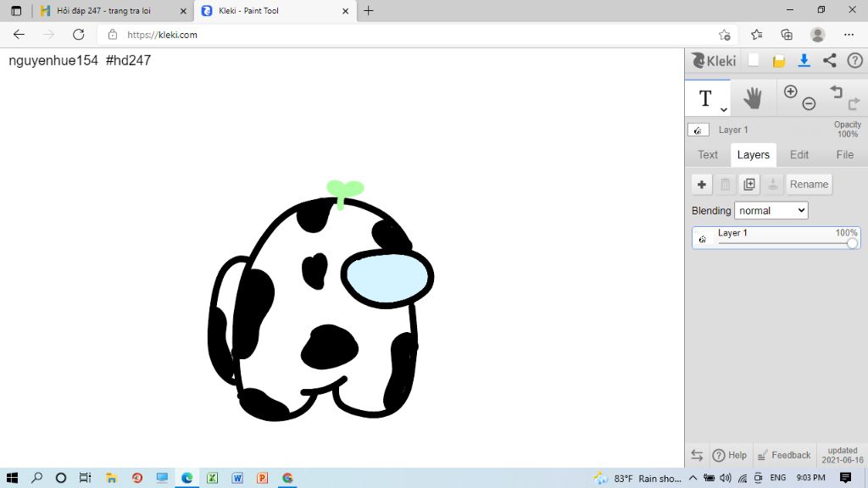The image size is (868, 488).
Task: Switch to the Layers tab
Action: coord(753,155)
